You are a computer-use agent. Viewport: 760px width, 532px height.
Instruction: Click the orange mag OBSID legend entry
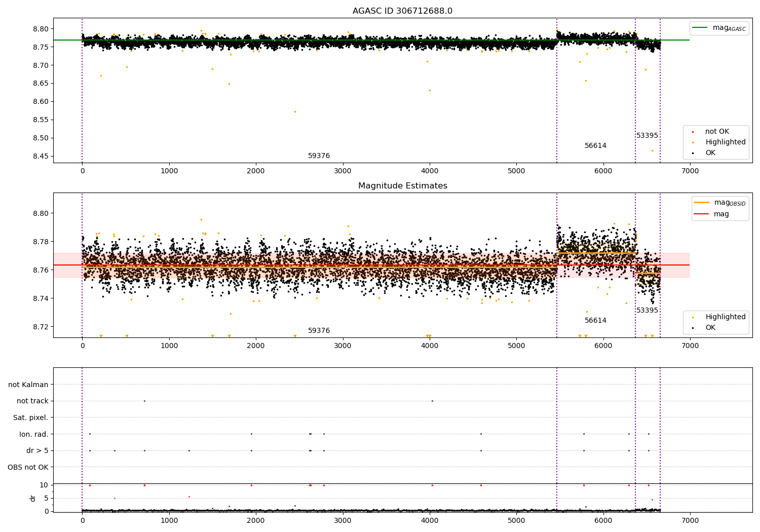(x=720, y=203)
